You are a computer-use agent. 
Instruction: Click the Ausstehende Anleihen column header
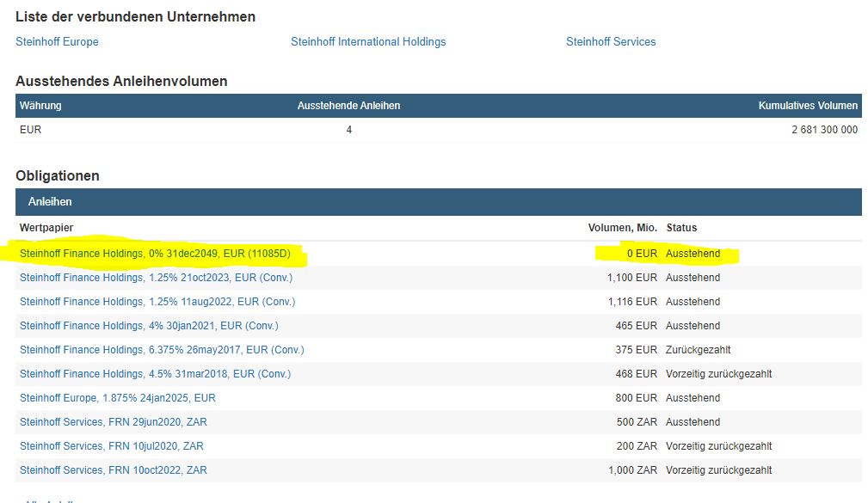(348, 106)
